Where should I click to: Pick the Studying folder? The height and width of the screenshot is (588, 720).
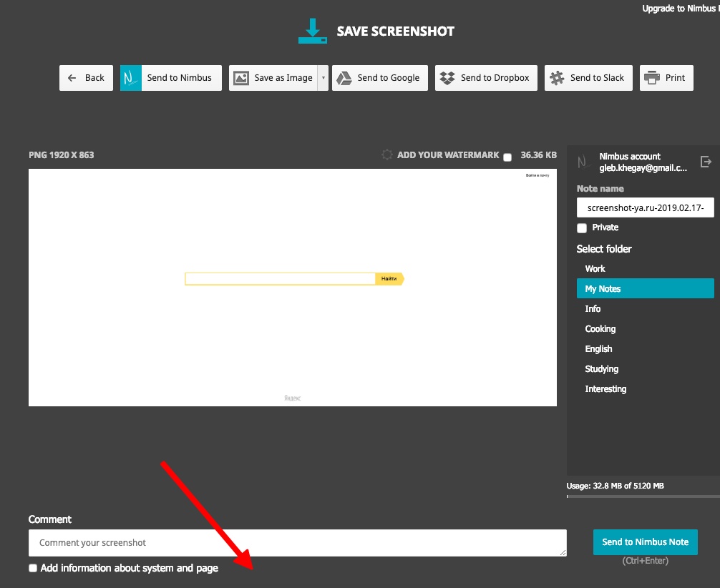point(645,369)
